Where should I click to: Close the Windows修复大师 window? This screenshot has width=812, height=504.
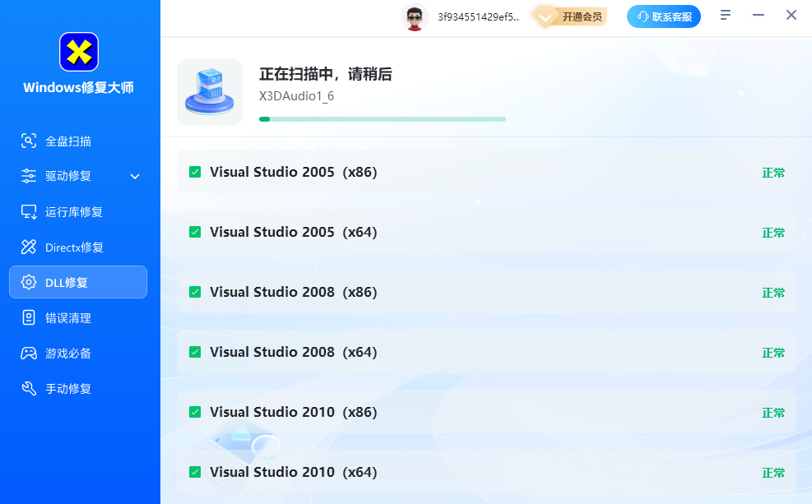point(791,15)
